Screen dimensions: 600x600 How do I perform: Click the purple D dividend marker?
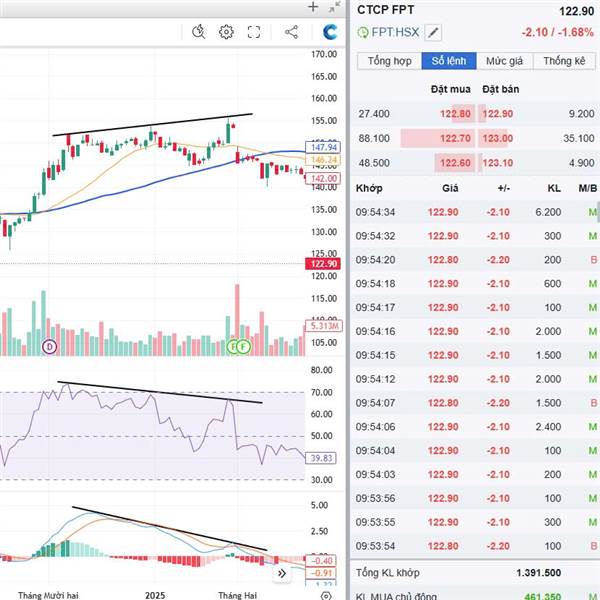pyautogui.click(x=49, y=347)
